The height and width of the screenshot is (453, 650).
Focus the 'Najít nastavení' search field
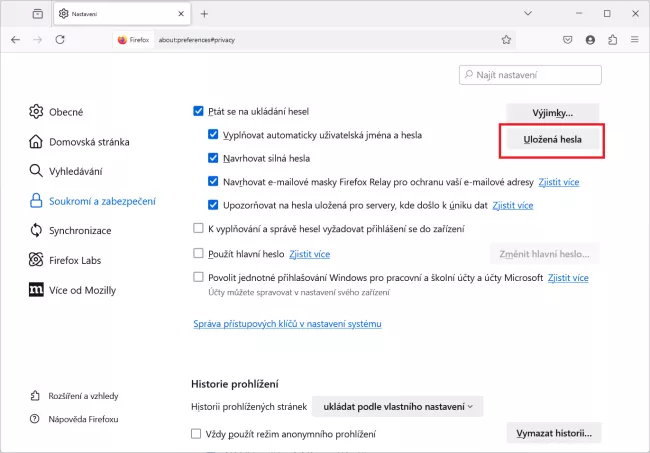[x=530, y=75]
